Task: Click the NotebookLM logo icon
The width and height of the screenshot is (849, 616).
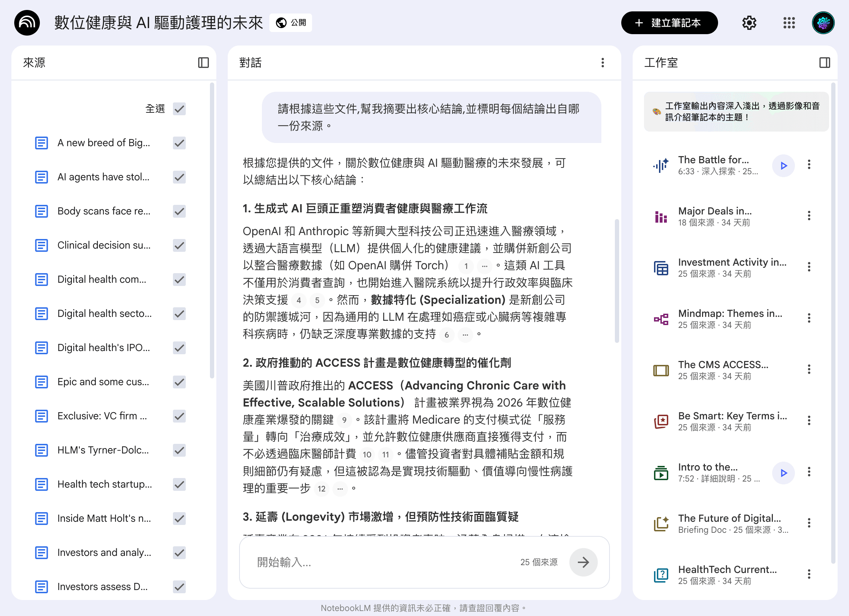Action: coord(27,23)
